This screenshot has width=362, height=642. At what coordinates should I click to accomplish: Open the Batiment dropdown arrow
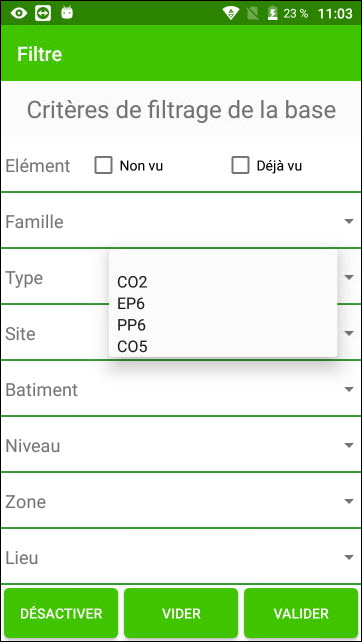tap(348, 389)
